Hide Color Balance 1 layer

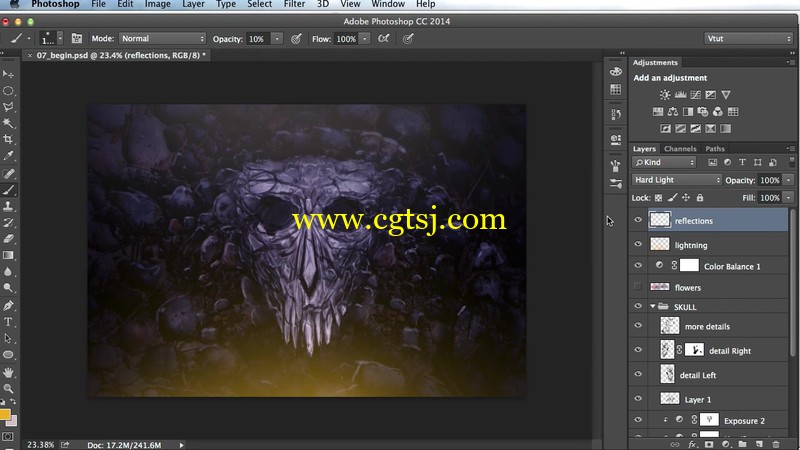point(638,265)
